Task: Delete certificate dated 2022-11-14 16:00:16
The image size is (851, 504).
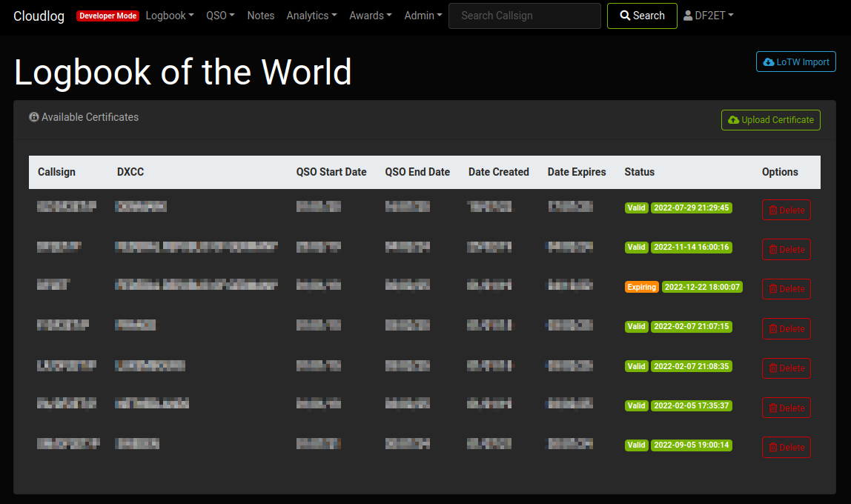Action: click(787, 250)
